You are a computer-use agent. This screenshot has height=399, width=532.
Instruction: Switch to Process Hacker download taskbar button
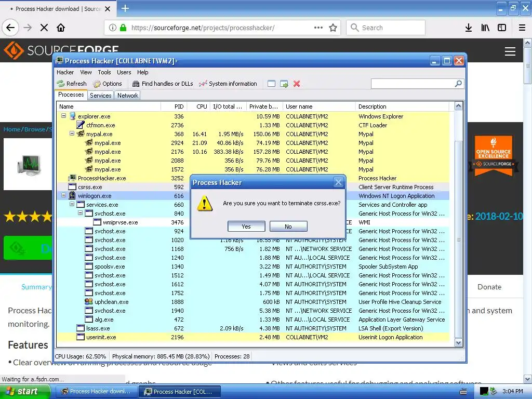pos(96,391)
